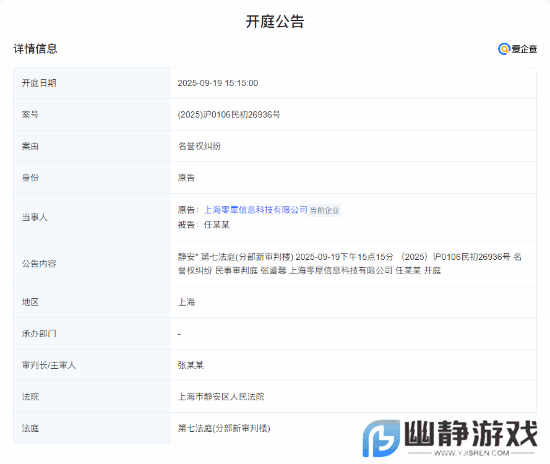Click the court name 上海市静安区人民法院
Screen dimensions: 550x464
pyautogui.click(x=221, y=397)
